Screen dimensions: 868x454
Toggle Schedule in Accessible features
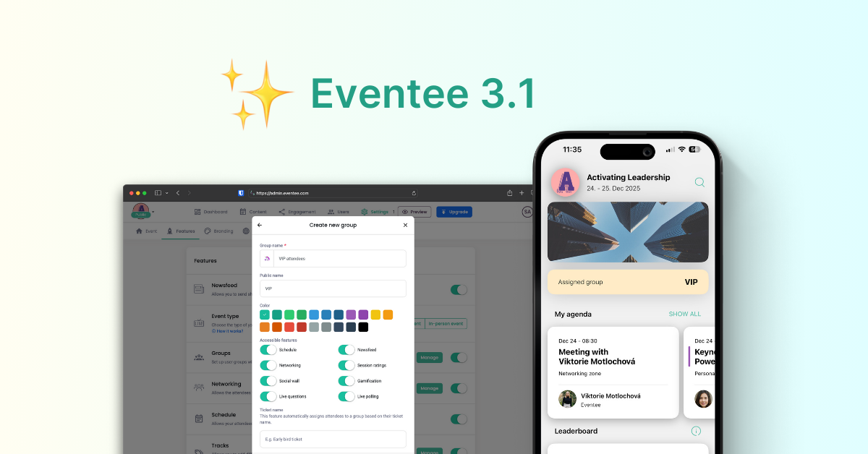click(x=268, y=350)
